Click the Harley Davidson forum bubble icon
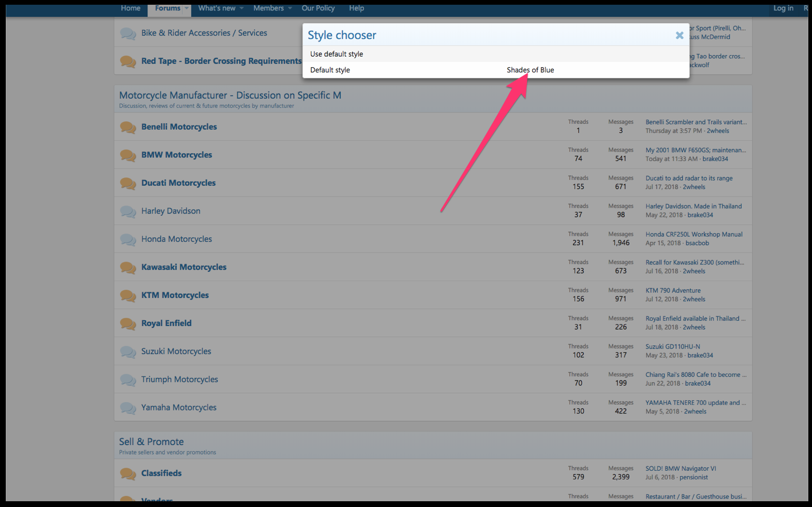The image size is (812, 507). pyautogui.click(x=128, y=212)
